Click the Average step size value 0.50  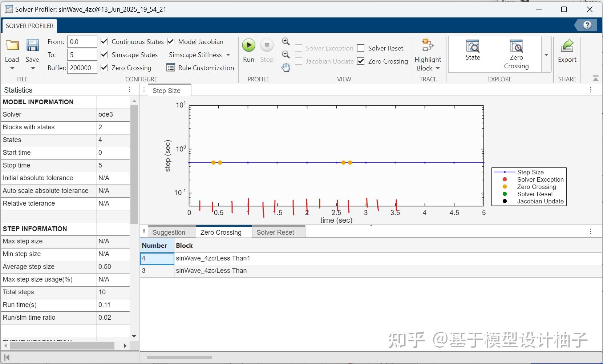tap(113, 267)
